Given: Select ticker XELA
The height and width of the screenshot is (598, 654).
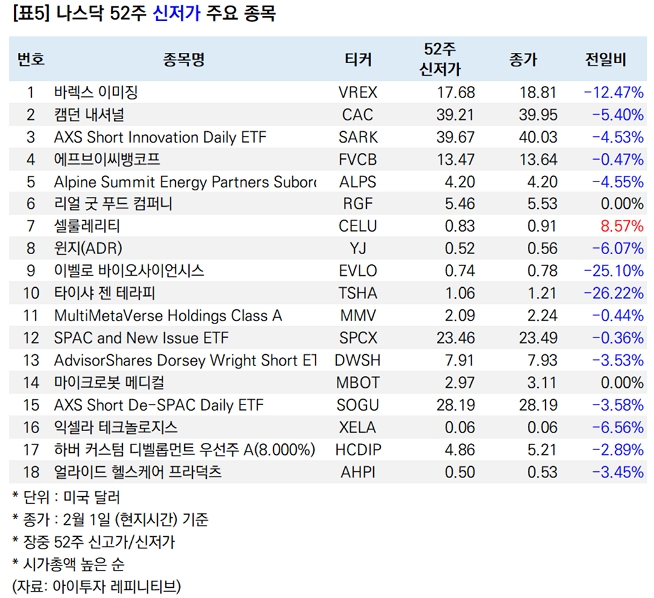Looking at the screenshot, I should coord(358,427).
